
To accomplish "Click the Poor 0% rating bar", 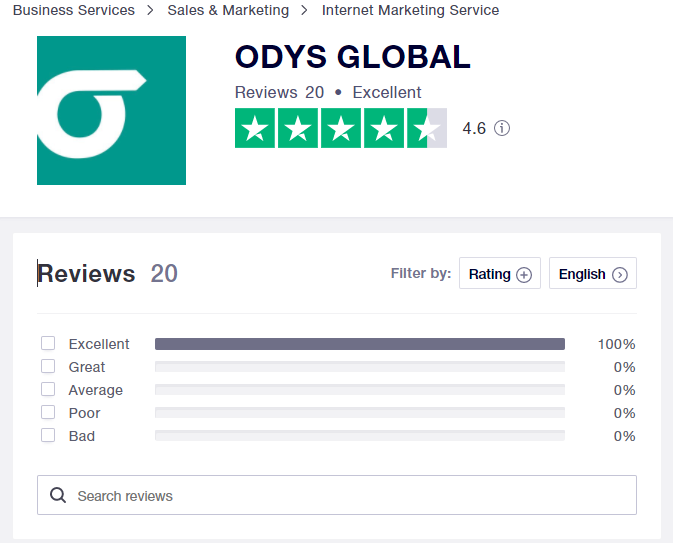I will tap(360, 413).
